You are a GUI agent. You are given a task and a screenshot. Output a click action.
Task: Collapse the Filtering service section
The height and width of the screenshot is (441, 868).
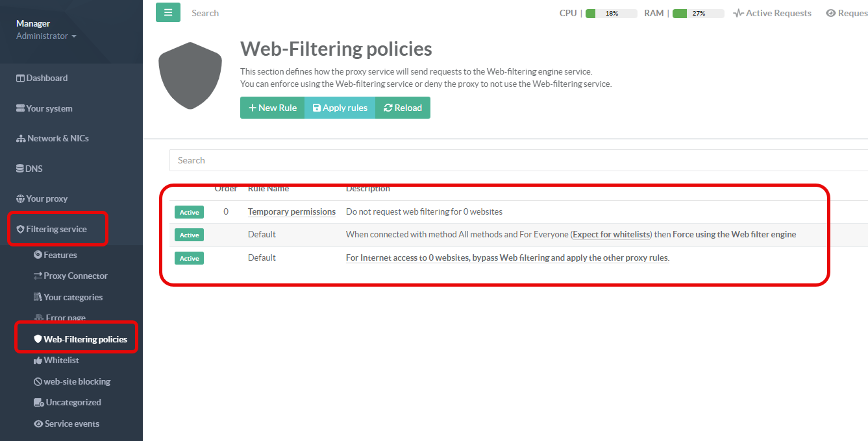[x=56, y=229]
